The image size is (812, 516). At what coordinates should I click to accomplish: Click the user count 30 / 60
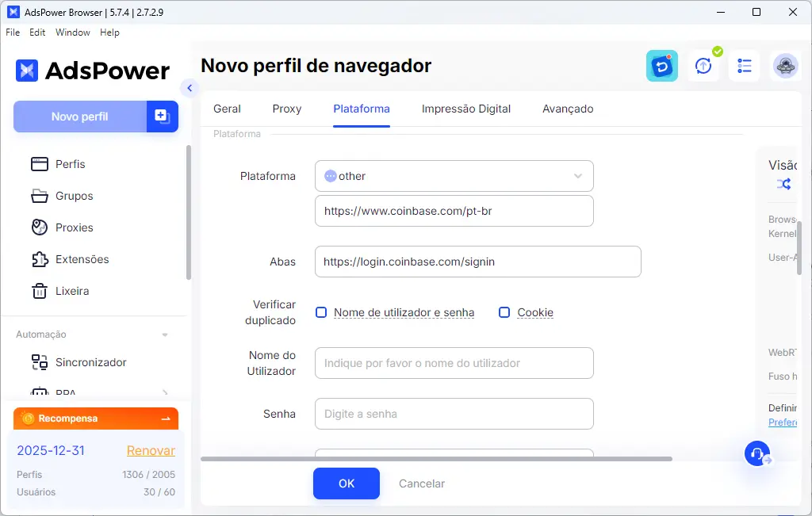click(159, 491)
